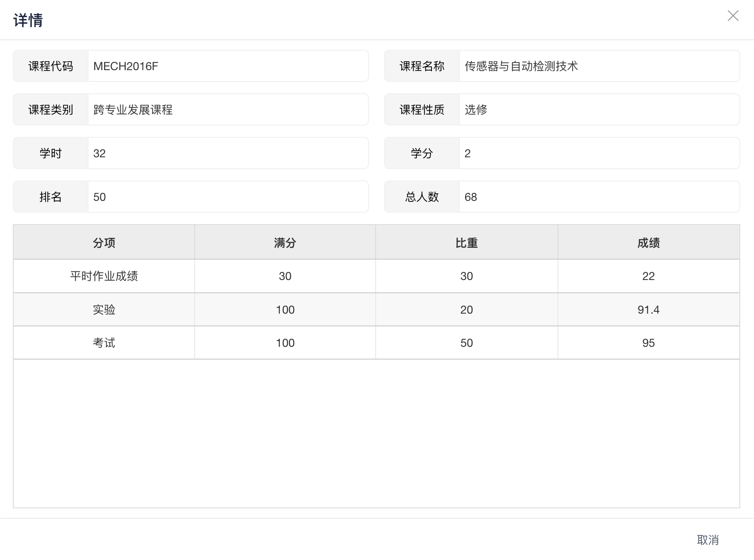
Task: Click the exam score cell 95
Action: [648, 343]
